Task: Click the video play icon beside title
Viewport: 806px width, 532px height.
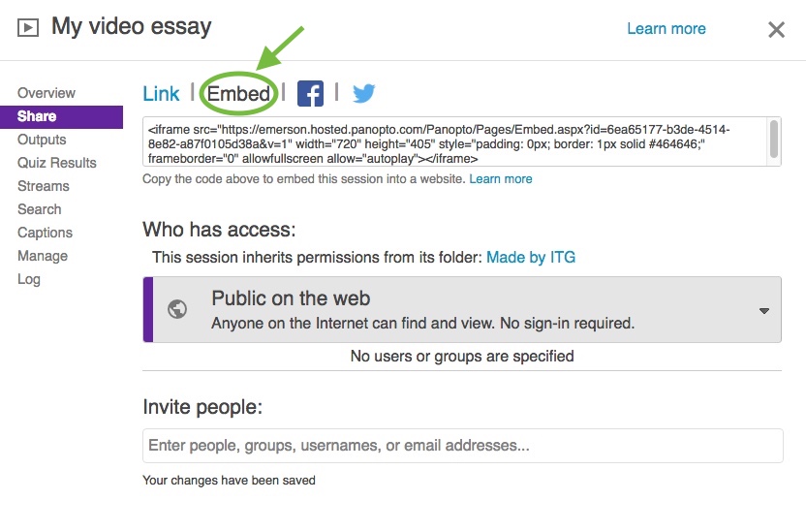Action: (28, 27)
